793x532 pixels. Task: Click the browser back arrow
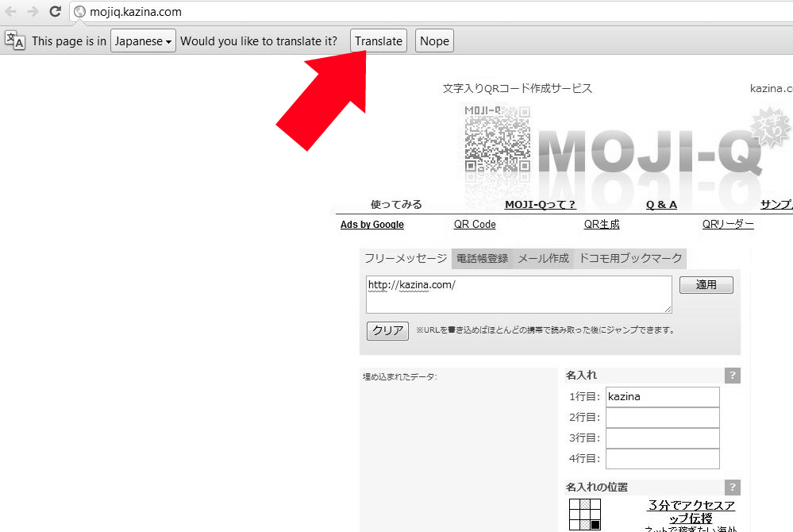tap(11, 12)
